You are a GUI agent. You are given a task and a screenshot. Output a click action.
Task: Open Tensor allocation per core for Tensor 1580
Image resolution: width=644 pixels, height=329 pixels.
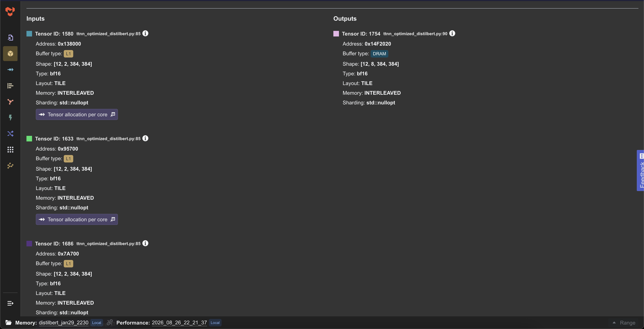[77, 114]
